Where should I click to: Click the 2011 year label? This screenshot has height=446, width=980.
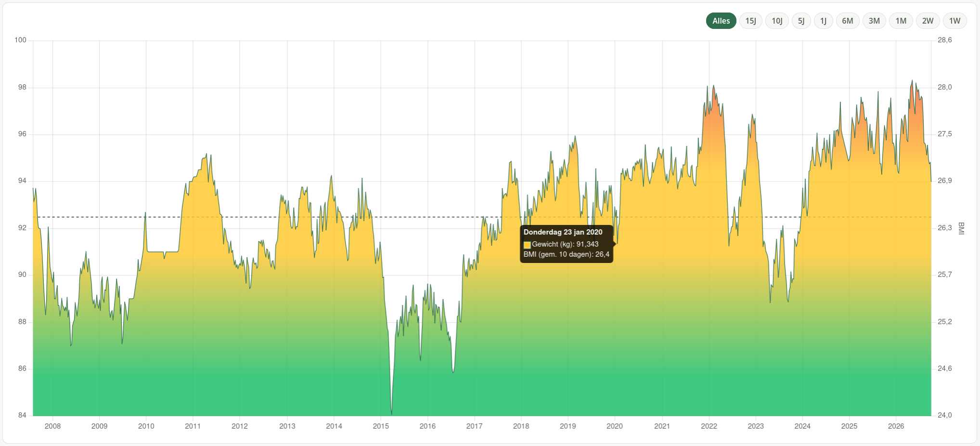(193, 426)
